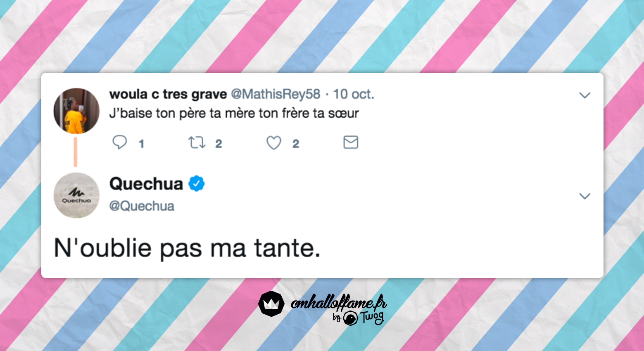
Task: Visit cmhallofflame.fr watermark text
Action: point(339,303)
